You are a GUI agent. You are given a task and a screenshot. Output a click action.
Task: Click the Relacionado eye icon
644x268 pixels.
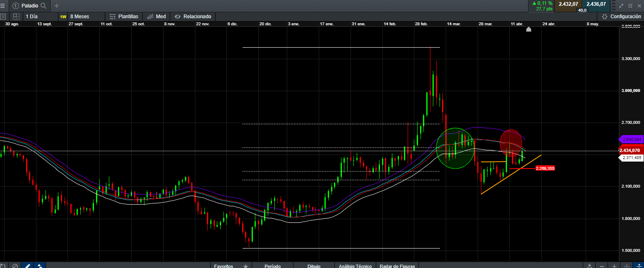(x=178, y=17)
